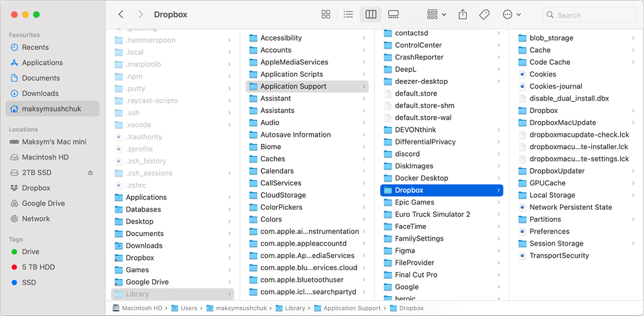Expand the discord folder chevron
Screen dimensions: 644x316
pos(498,154)
